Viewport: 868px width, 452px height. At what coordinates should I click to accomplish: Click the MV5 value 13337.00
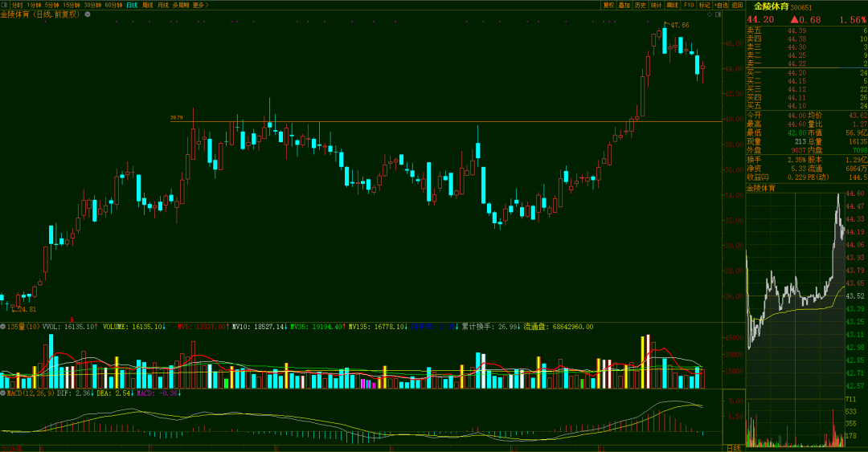click(x=209, y=327)
